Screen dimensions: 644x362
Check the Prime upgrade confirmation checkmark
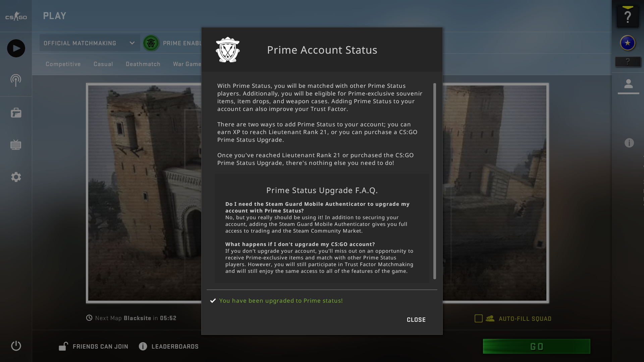(212, 301)
